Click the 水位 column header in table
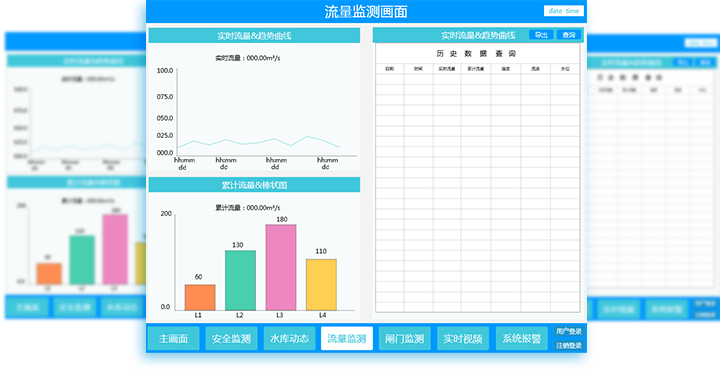 coord(565,69)
